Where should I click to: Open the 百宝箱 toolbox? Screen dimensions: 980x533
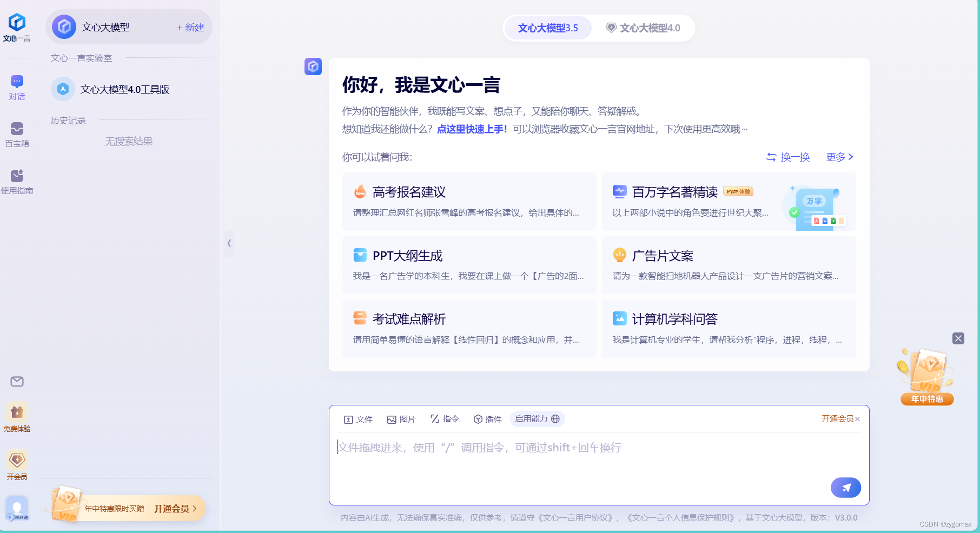[x=17, y=135]
